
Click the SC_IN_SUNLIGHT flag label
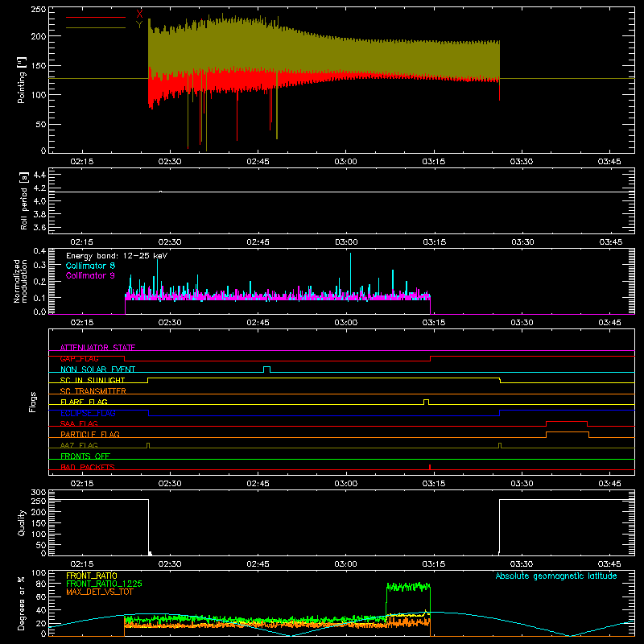coord(93,380)
